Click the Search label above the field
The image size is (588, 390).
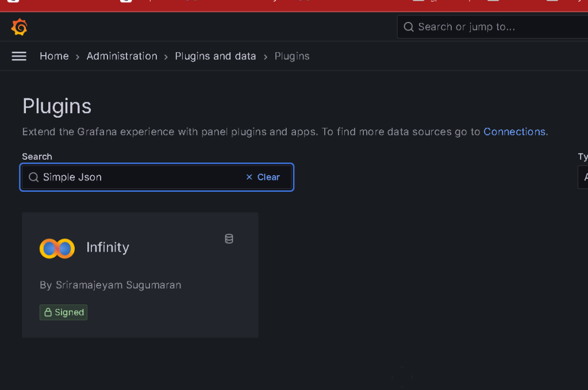37,157
